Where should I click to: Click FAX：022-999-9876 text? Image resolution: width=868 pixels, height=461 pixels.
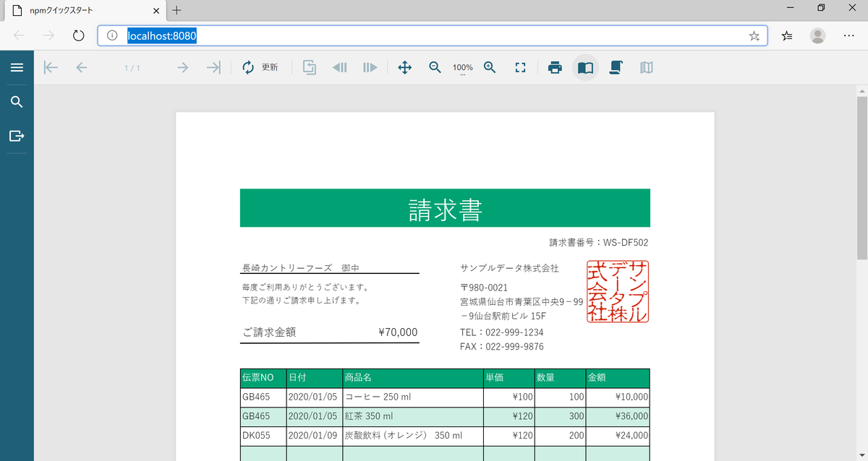click(501, 347)
